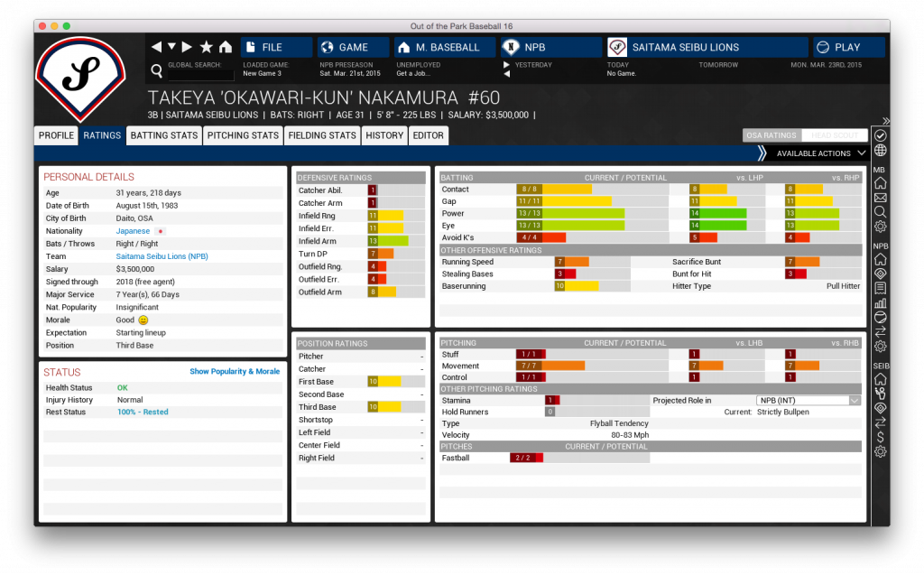Open the Projected Role NPB (INT) dropdown
Viewport: 924px width, 575px height.
coord(808,401)
